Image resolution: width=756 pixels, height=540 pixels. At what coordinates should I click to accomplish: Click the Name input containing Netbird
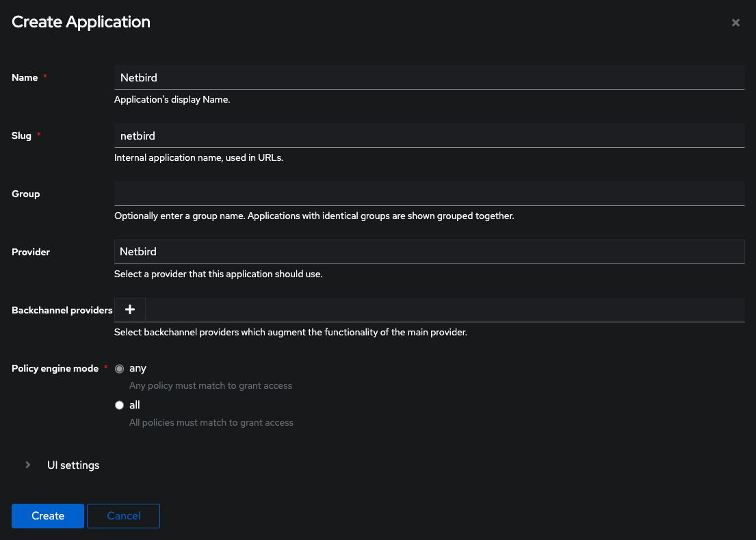coord(429,77)
